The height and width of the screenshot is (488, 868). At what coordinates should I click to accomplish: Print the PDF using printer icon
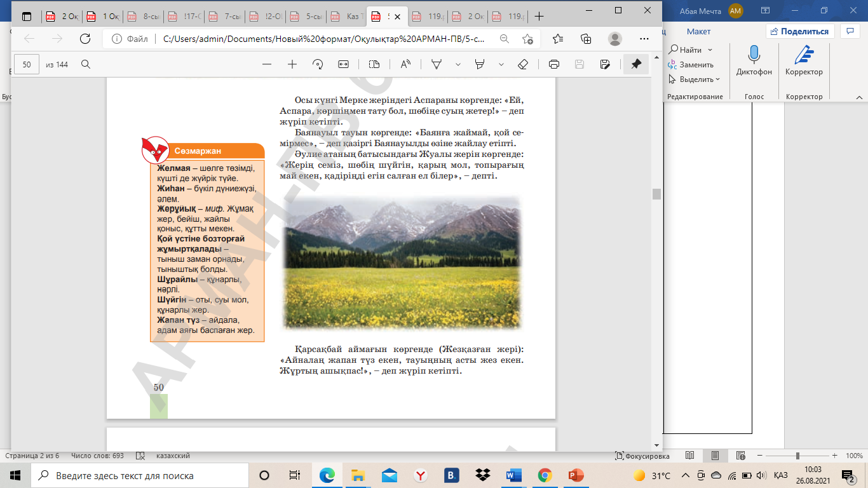(554, 64)
